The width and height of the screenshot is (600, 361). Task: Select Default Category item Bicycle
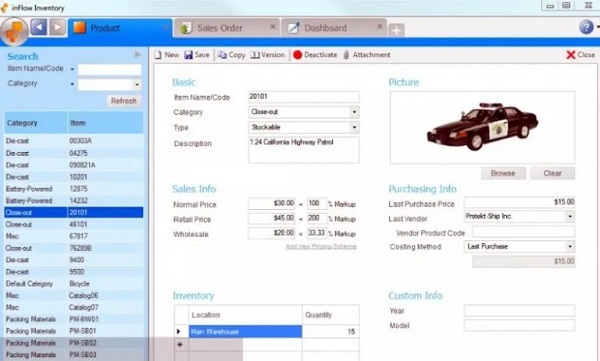74,284
